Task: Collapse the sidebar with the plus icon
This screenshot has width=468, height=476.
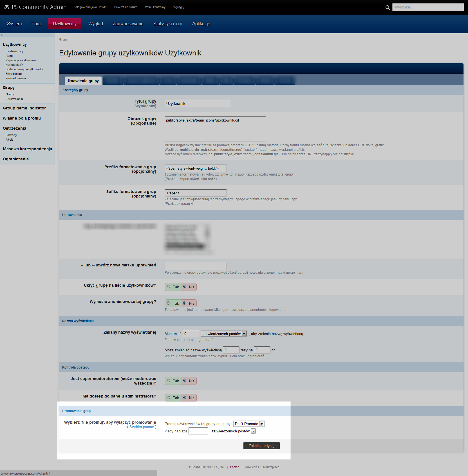Action: (2, 35)
